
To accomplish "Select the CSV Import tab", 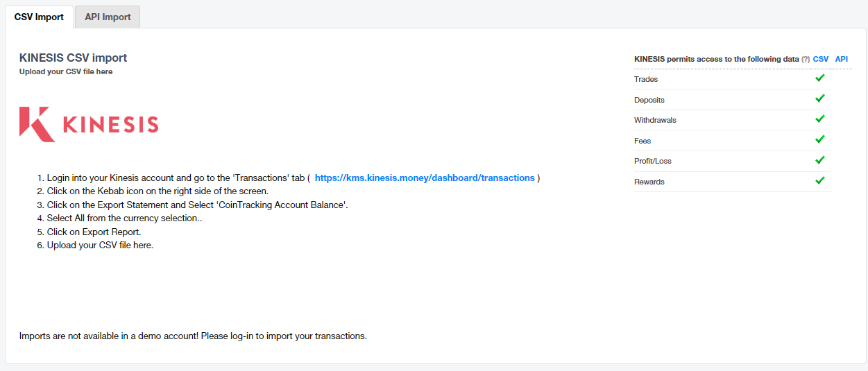I will [39, 17].
